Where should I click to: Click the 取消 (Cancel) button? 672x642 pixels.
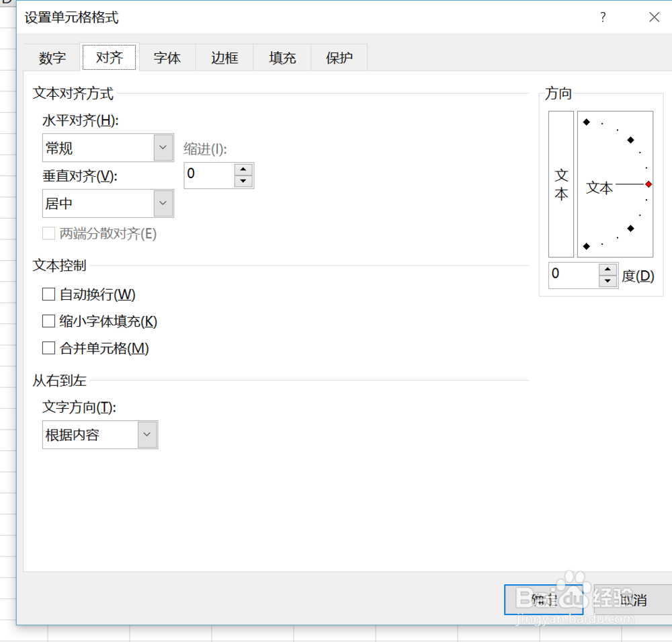632,600
